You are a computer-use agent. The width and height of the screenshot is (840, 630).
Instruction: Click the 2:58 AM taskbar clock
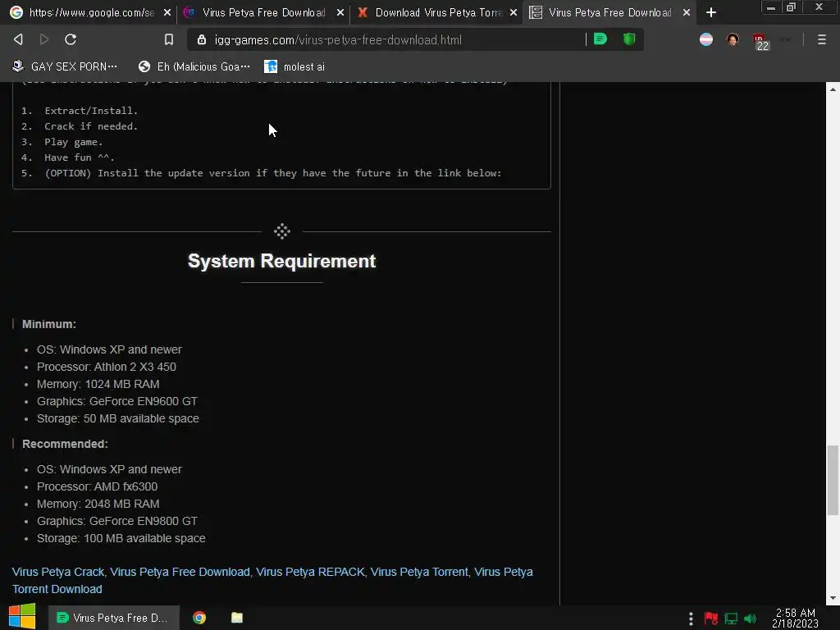point(795,618)
